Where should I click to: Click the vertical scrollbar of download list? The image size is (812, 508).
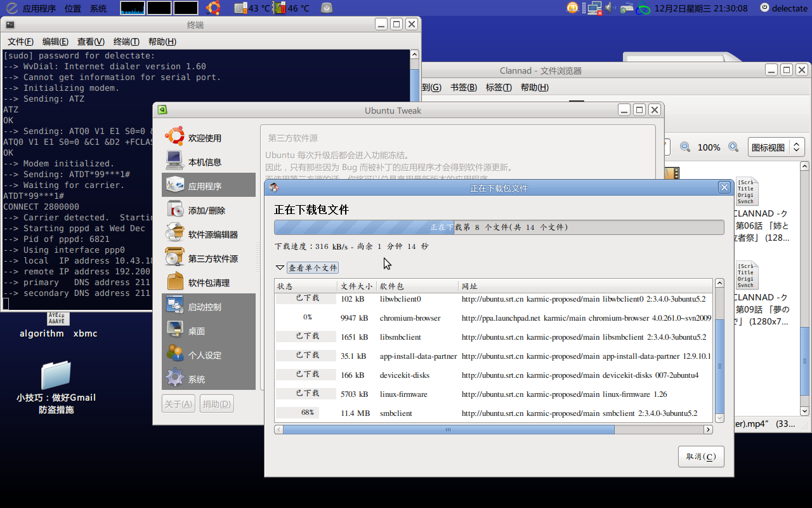(x=719, y=351)
